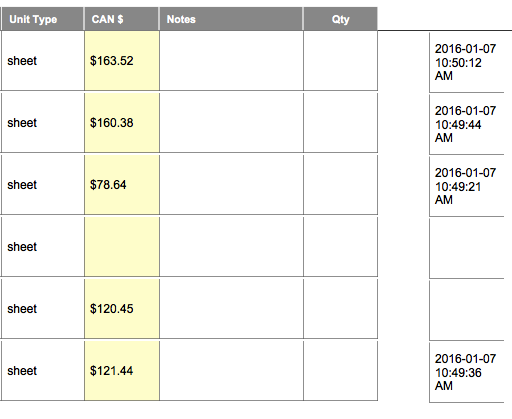Click the Notes cell beside $163.52
This screenshot has height=419, width=512.
(x=231, y=61)
